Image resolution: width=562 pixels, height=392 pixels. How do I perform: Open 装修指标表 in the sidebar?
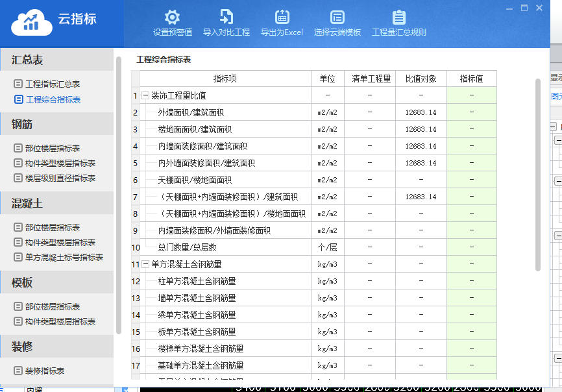coord(44,371)
